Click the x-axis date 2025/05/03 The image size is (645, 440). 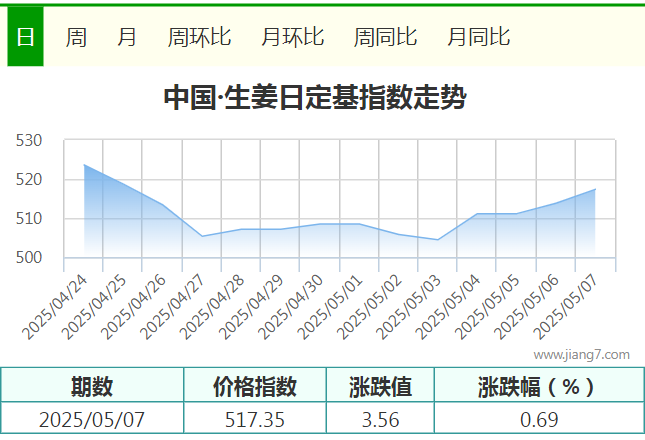(x=409, y=307)
